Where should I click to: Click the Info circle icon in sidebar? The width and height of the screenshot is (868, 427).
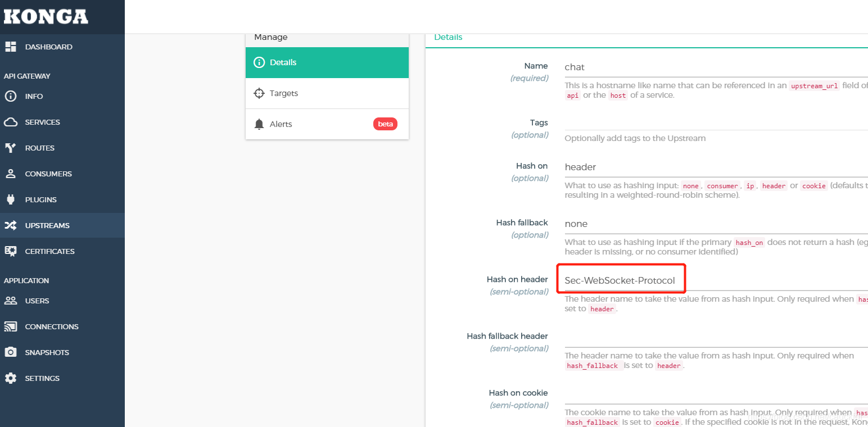pos(11,96)
